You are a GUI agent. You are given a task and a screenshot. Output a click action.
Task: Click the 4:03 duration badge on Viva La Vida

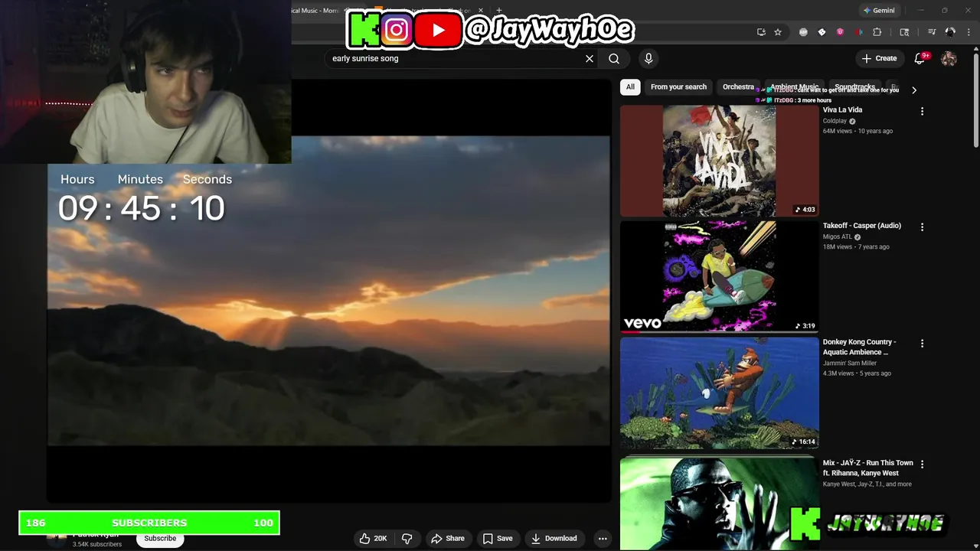point(805,210)
